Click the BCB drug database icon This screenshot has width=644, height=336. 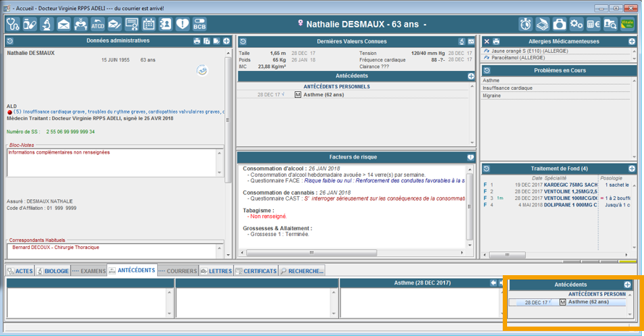click(198, 25)
